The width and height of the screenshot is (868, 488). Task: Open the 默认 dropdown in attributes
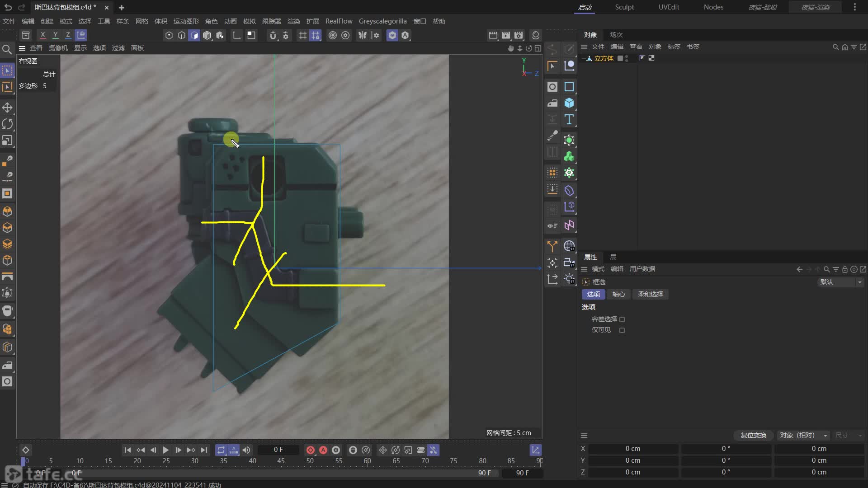click(841, 282)
